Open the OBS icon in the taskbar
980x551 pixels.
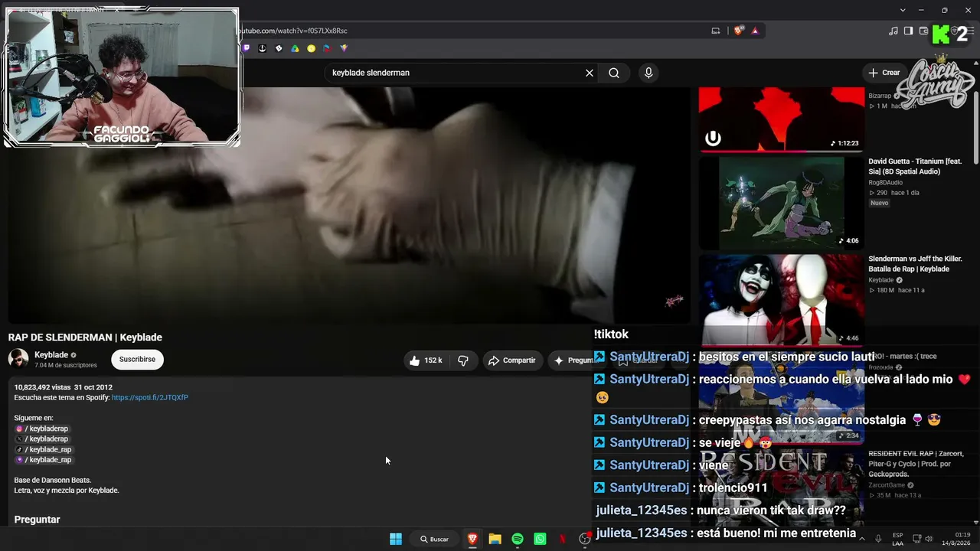click(x=585, y=539)
